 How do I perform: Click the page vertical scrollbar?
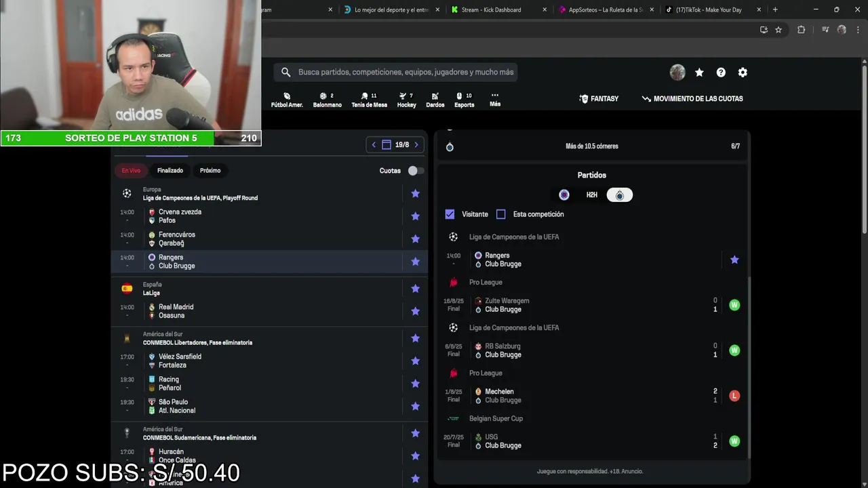click(865, 149)
